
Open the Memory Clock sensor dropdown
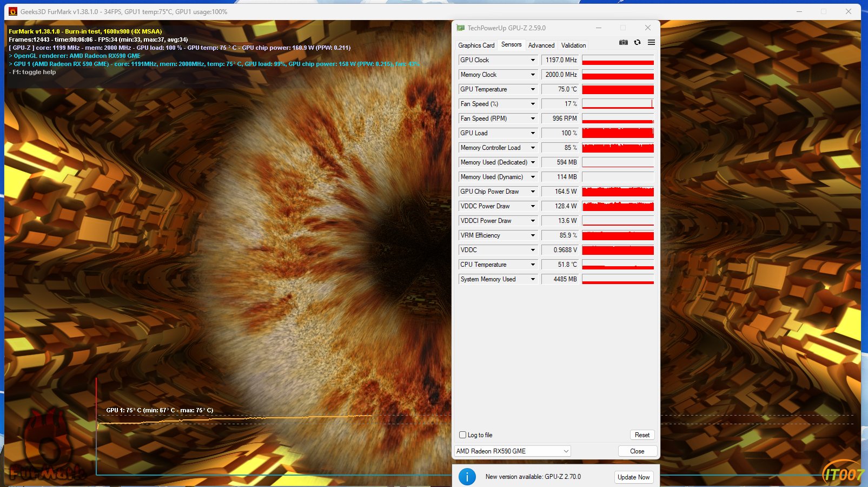click(x=533, y=75)
